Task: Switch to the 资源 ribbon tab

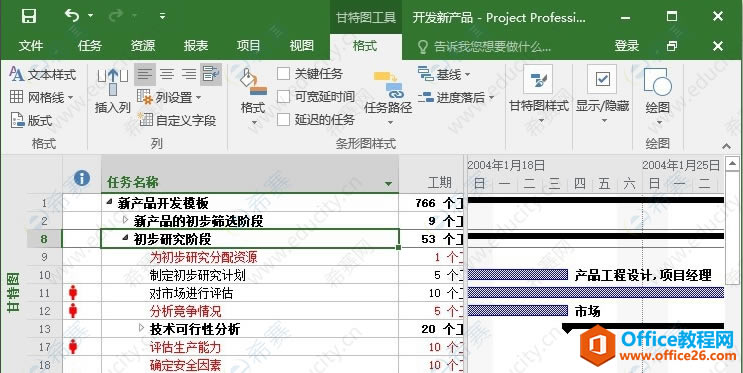Action: pyautogui.click(x=143, y=46)
